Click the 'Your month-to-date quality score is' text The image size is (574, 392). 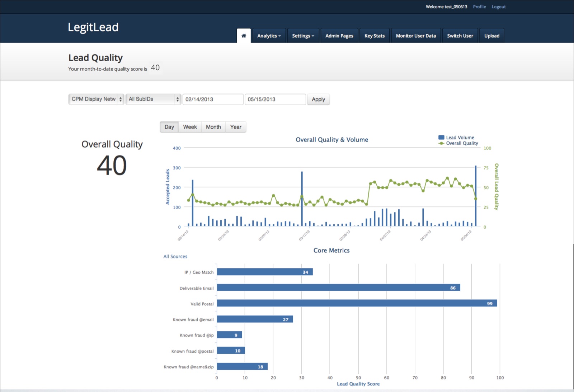[x=108, y=69]
